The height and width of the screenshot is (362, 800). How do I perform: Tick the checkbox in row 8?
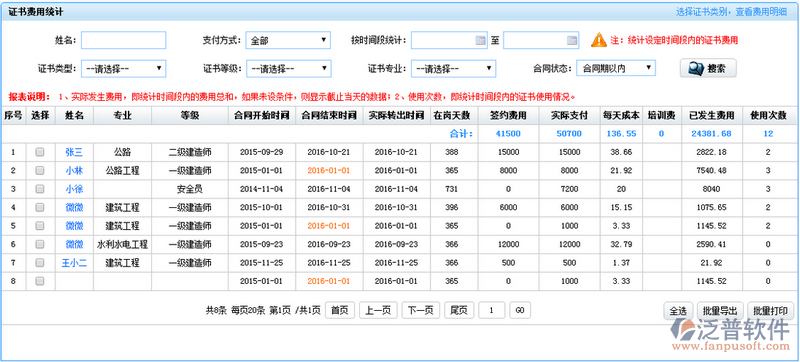tap(40, 281)
